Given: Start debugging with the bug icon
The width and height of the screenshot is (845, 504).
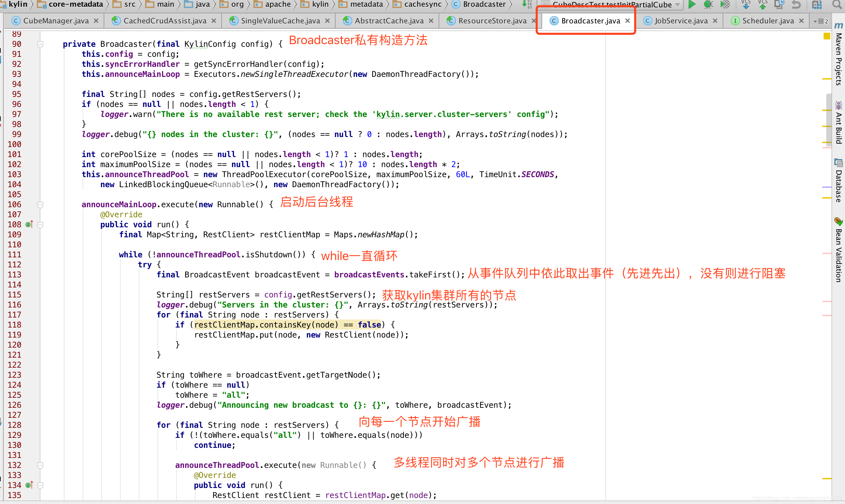Looking at the screenshot, I should pos(708,4).
